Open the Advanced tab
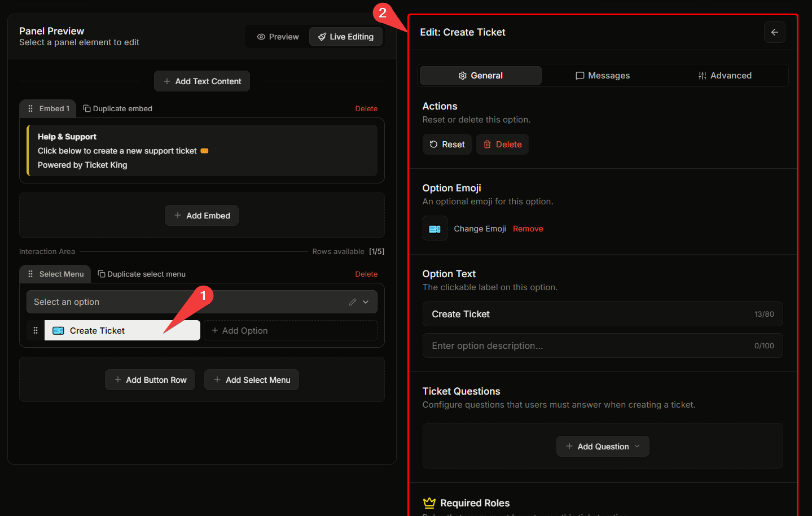 point(725,76)
